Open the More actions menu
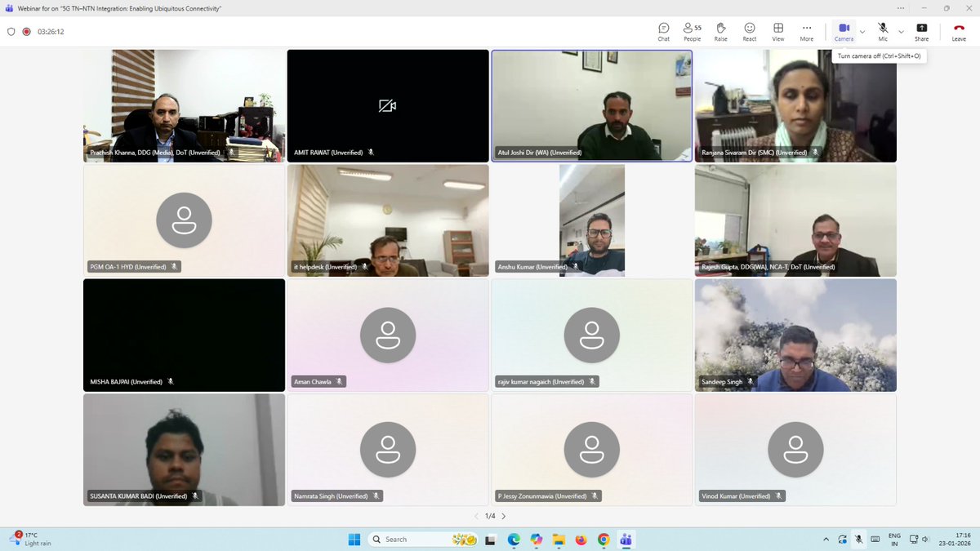The width and height of the screenshot is (980, 551). [x=807, y=31]
